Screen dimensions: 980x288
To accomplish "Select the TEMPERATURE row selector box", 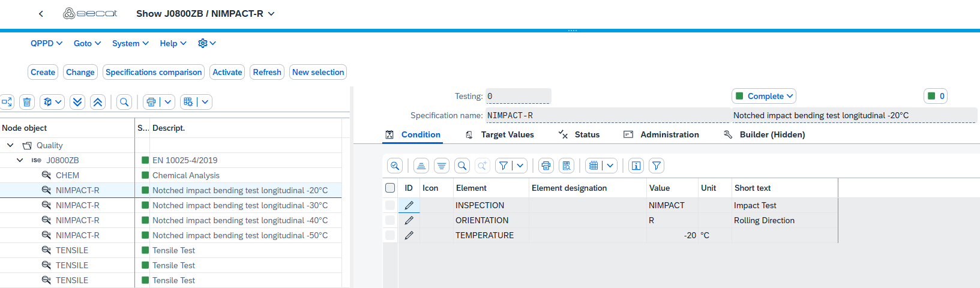I will click(390, 235).
